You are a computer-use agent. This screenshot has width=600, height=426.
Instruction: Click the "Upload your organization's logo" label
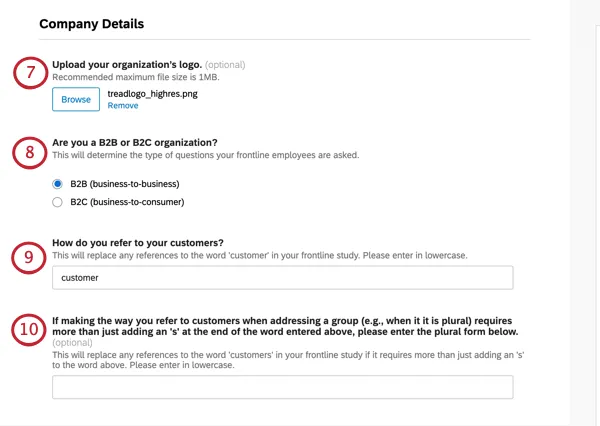pos(127,65)
